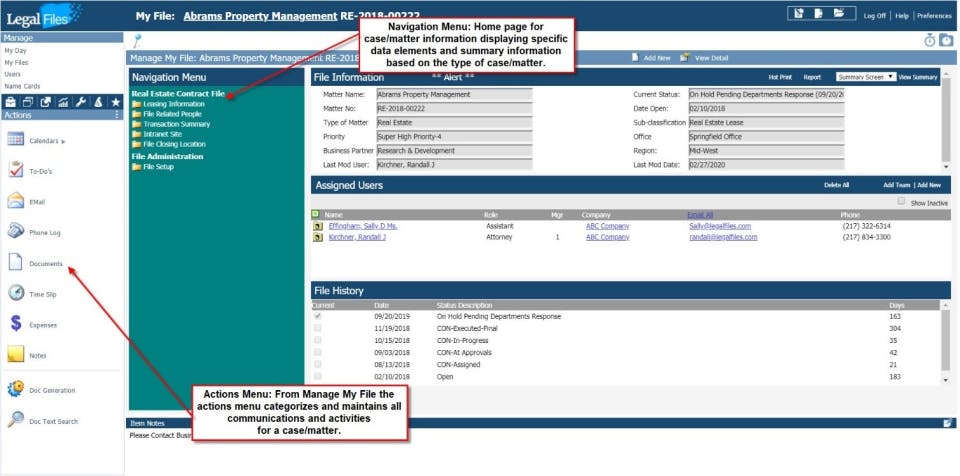The width and height of the screenshot is (960, 476).
Task: Expand the File Related People folder
Action: tap(167, 114)
